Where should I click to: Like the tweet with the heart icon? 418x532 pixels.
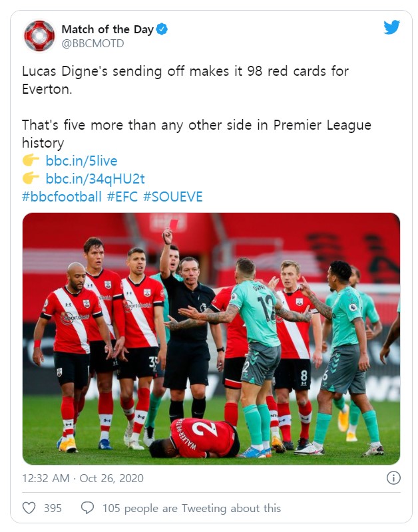pos(29,508)
